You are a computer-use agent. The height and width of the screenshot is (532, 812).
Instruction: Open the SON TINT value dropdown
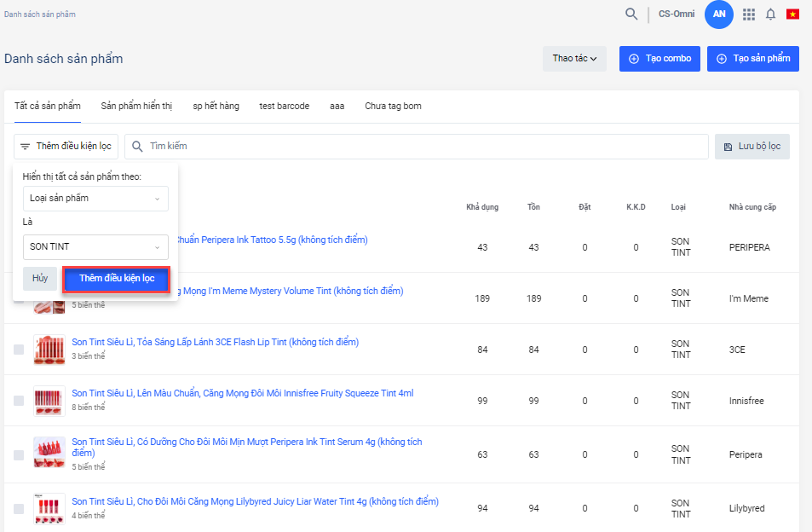95,247
